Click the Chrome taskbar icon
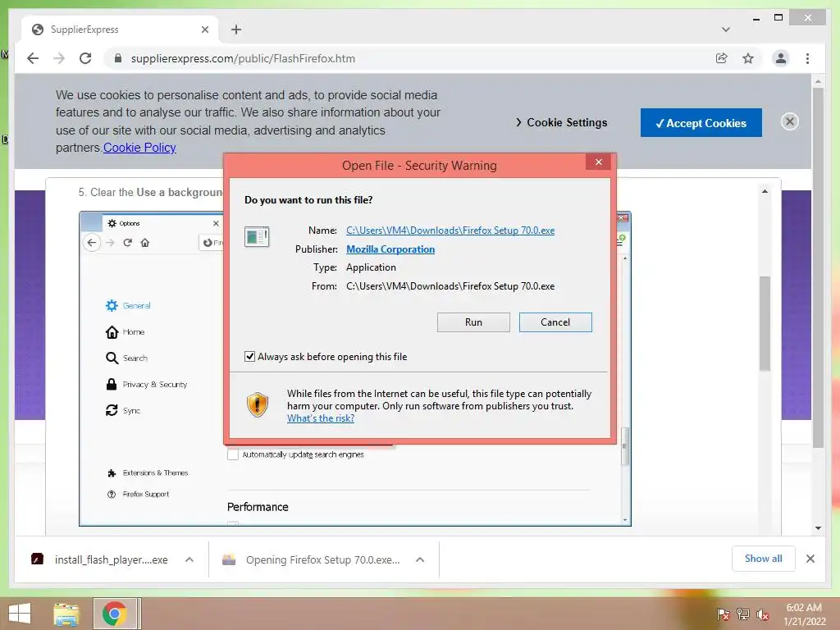840x630 pixels. pyautogui.click(x=114, y=614)
